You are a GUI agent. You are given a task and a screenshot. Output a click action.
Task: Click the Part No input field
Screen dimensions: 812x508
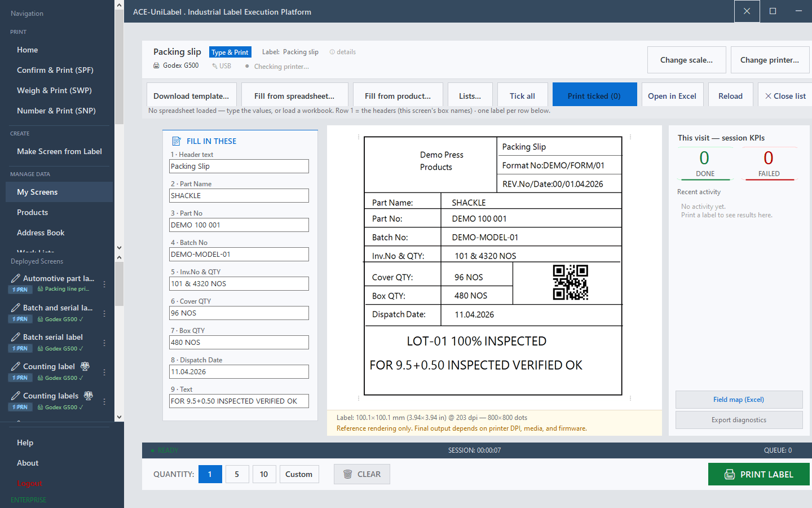(x=239, y=225)
